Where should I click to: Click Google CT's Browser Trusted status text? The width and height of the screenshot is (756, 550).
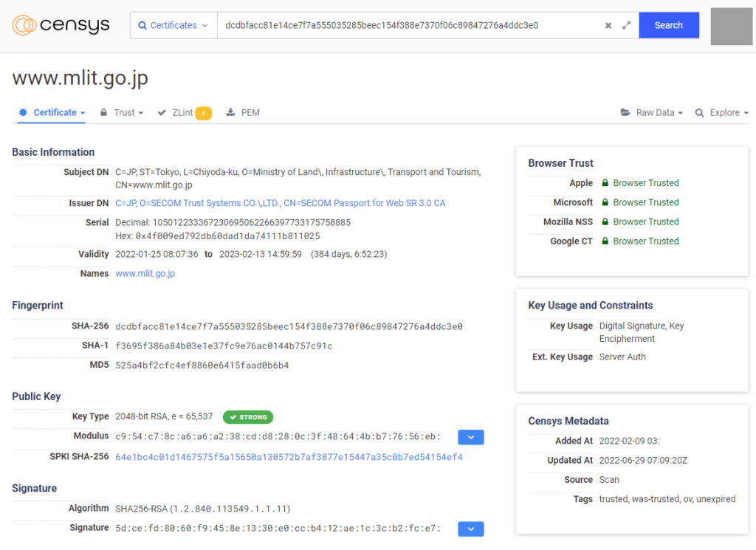(x=645, y=241)
